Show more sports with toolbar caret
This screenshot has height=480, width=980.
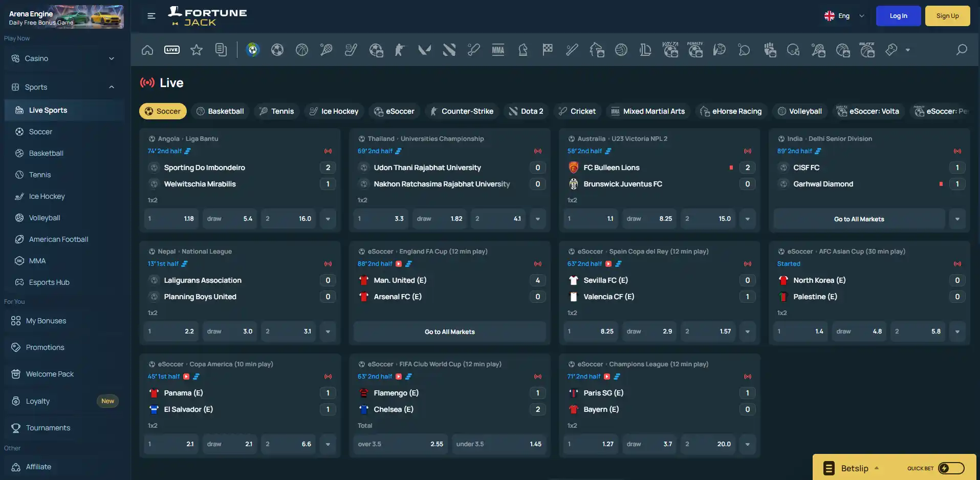[x=908, y=50]
